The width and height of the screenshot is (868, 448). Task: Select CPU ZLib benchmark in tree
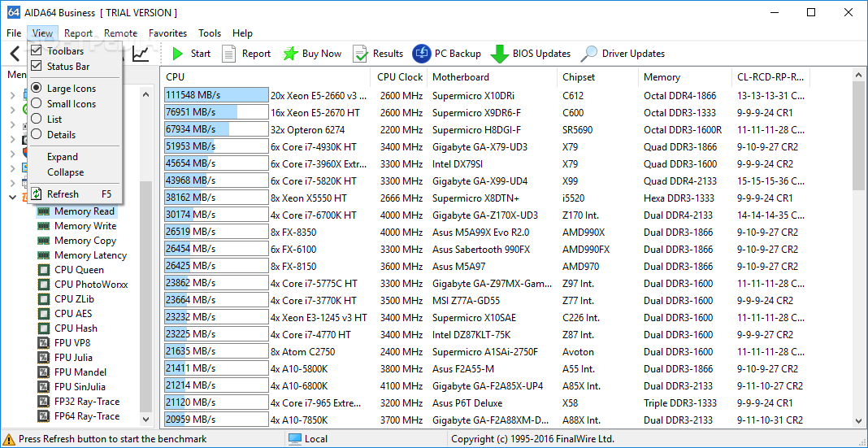click(74, 299)
